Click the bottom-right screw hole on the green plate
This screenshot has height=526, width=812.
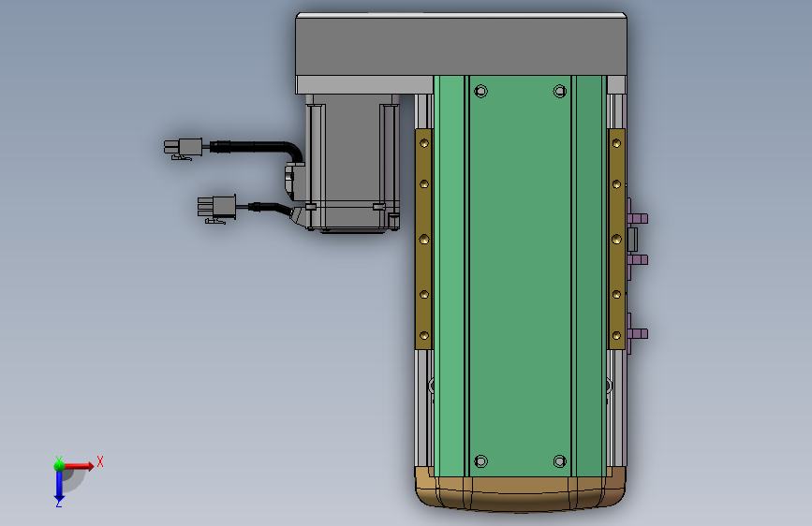(559, 461)
